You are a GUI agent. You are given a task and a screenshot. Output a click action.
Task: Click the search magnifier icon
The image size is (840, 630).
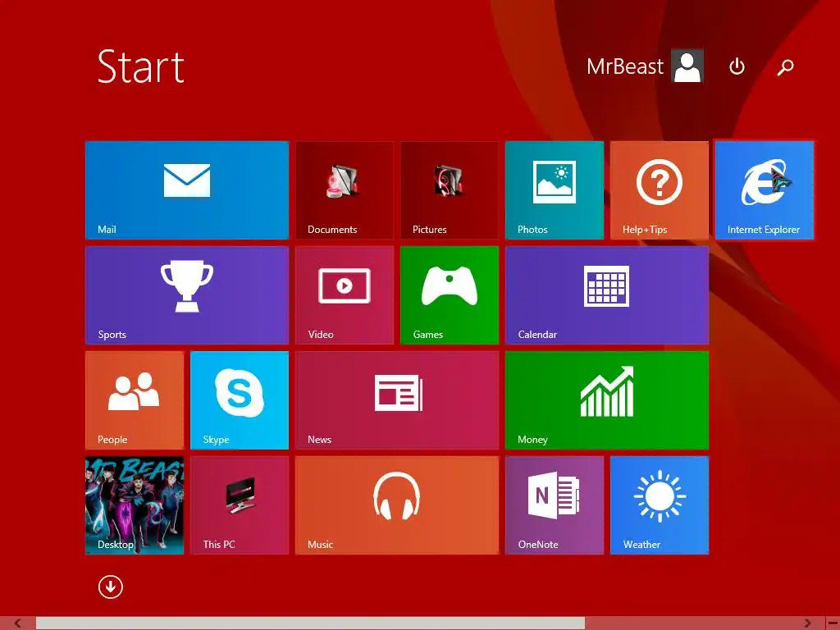(785, 67)
